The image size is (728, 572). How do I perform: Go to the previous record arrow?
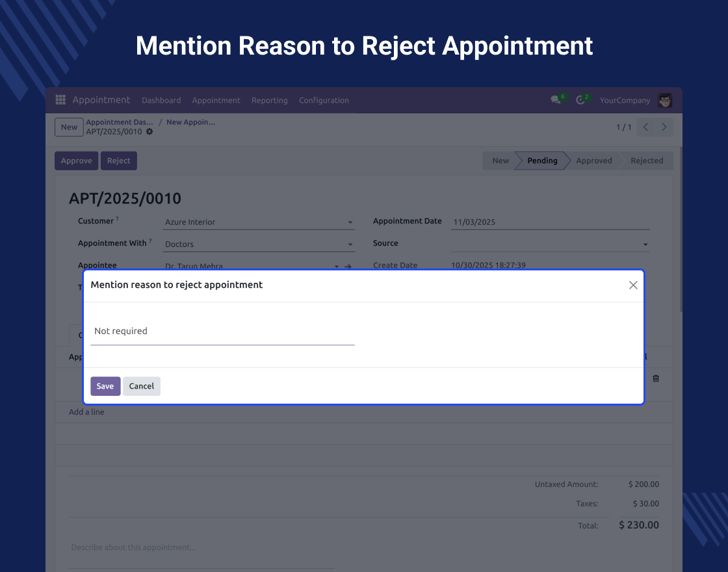point(645,127)
